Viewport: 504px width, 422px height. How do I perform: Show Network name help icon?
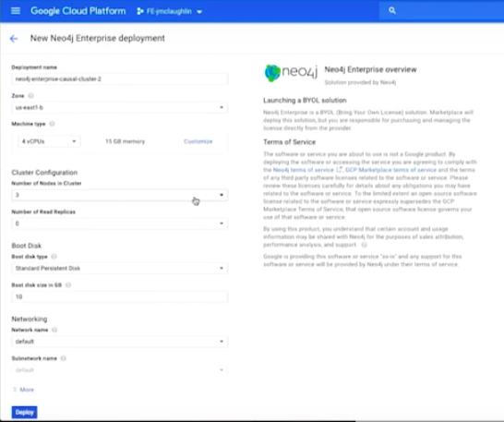coord(54,330)
